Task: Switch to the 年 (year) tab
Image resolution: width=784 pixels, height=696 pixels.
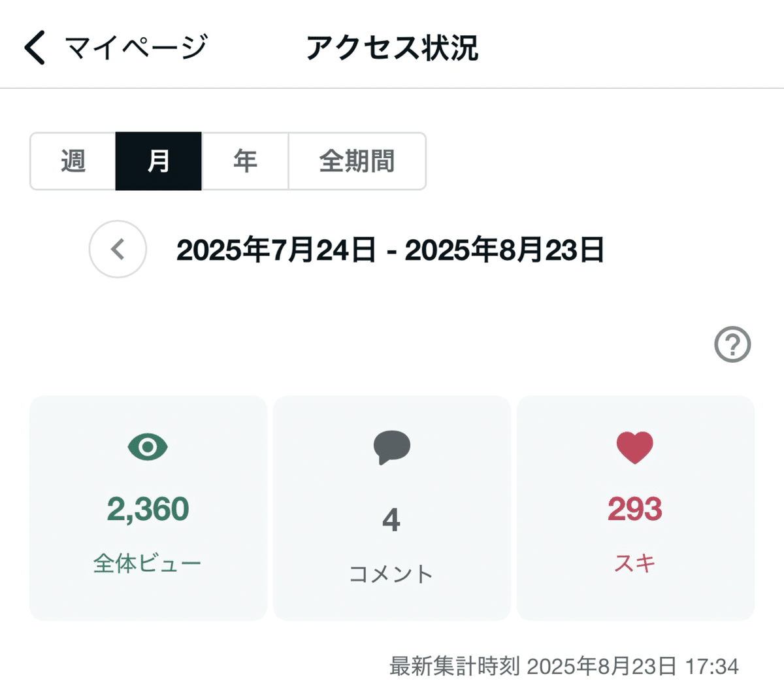Action: click(245, 161)
